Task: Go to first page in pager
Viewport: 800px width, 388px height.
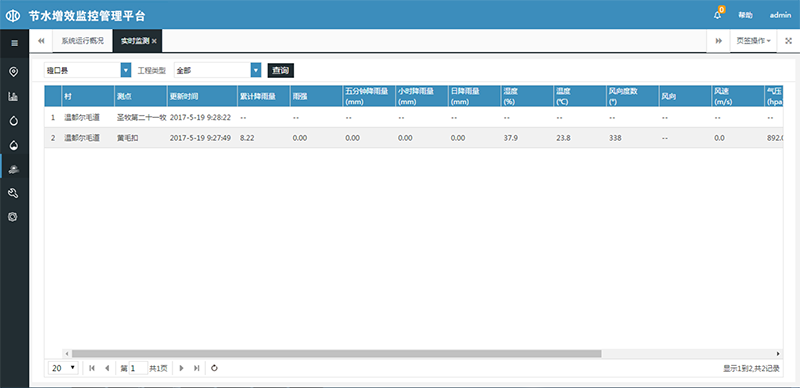Action: coord(92,368)
